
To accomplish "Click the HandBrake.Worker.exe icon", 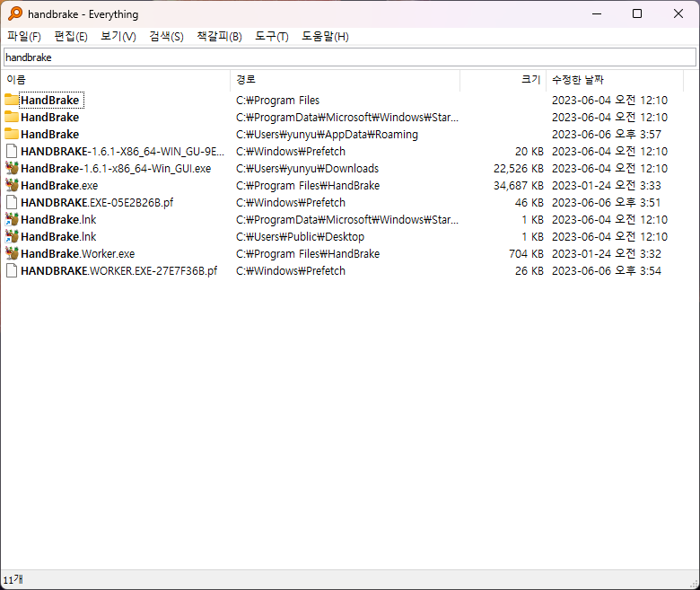I will pyautogui.click(x=12, y=253).
